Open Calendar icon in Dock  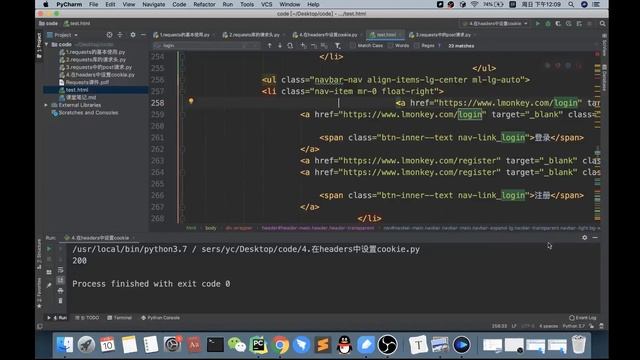107,345
